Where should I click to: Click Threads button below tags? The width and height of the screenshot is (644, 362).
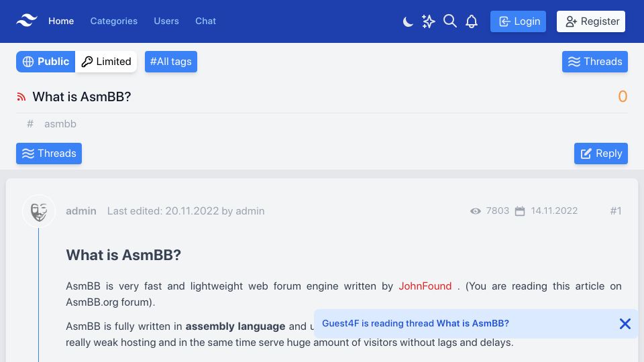(x=49, y=154)
